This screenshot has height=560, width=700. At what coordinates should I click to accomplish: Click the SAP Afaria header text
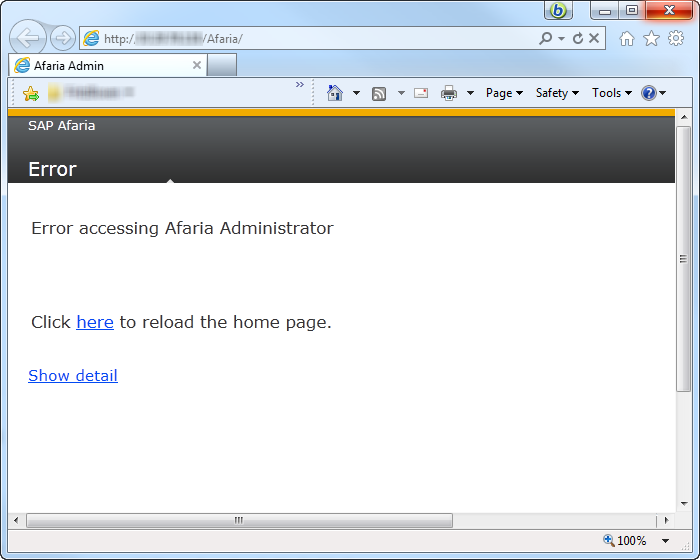(x=62, y=126)
